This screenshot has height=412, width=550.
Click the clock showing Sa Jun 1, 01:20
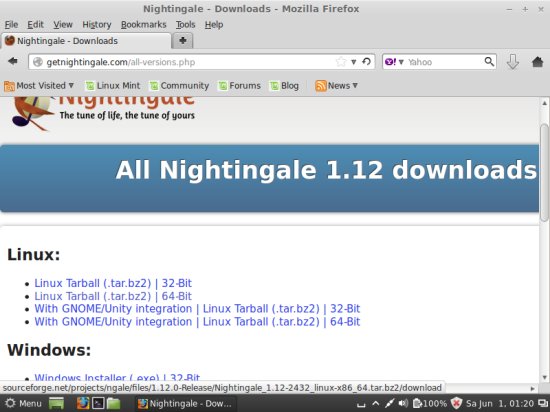(501, 404)
